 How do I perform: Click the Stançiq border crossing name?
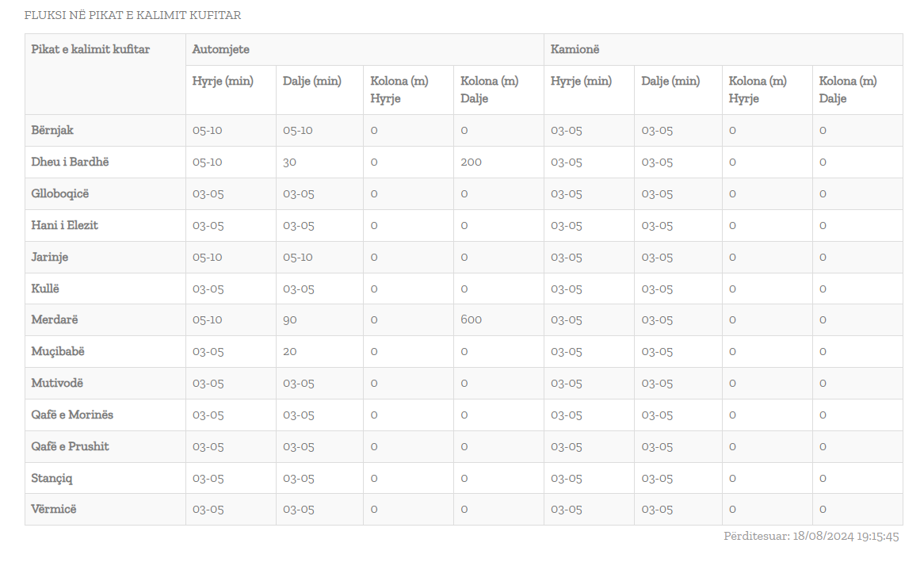tap(52, 478)
